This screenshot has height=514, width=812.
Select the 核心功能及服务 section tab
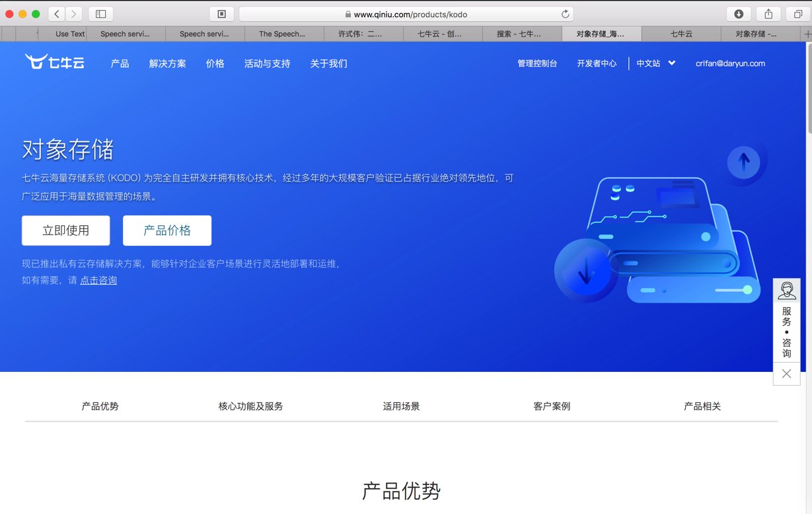(x=250, y=406)
